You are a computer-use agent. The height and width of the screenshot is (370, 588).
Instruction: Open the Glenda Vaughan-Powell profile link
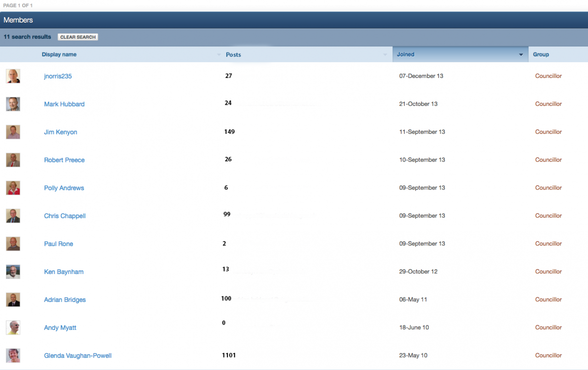click(x=78, y=356)
